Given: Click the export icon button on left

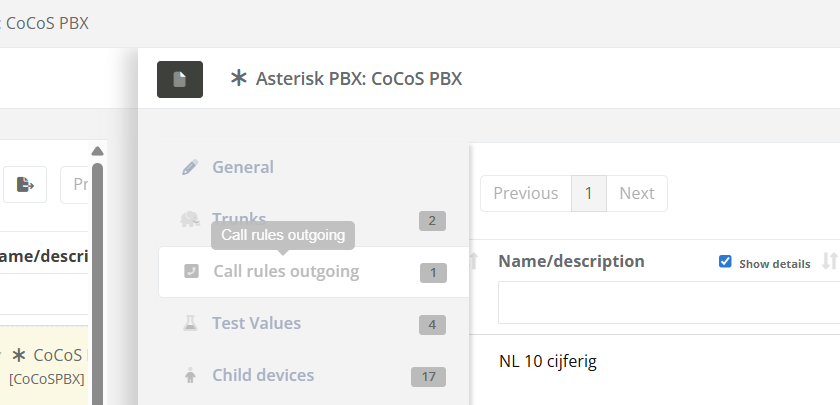Looking at the screenshot, I should tap(26, 184).
